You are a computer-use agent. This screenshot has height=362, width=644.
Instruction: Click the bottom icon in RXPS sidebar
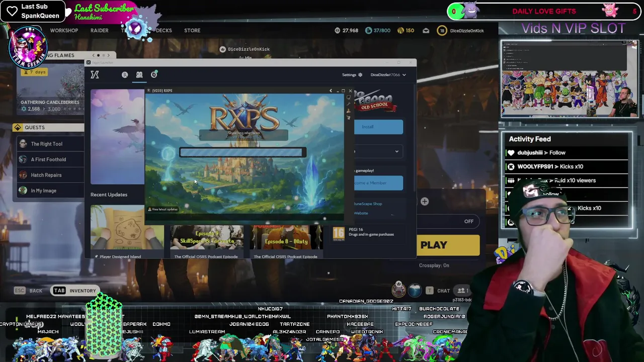pos(349,117)
